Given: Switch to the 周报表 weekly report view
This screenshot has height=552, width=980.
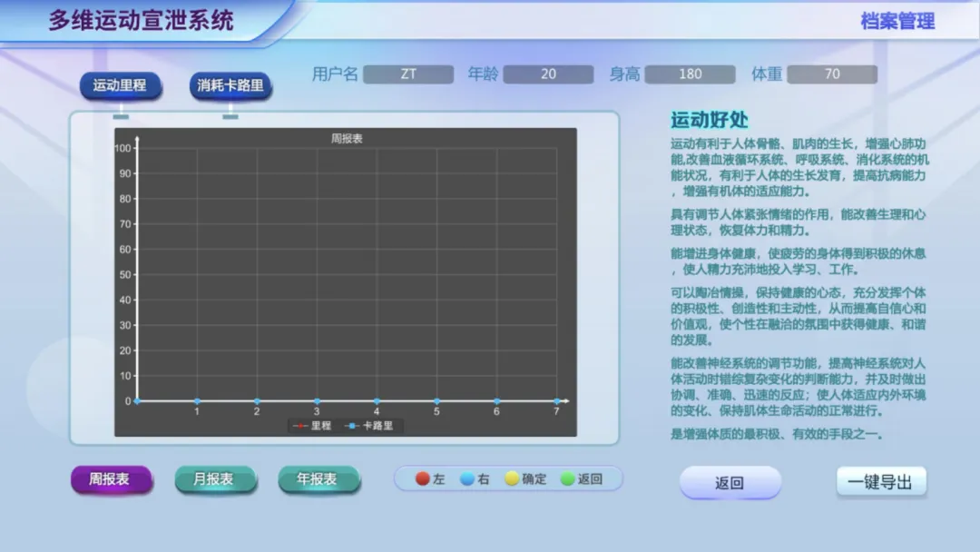Looking at the screenshot, I should click(112, 478).
